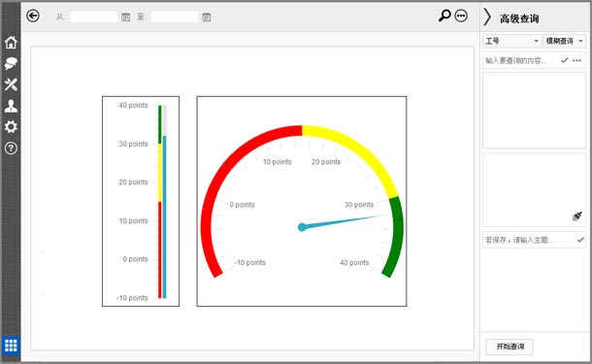This screenshot has height=364, width=592.
Task: Confirm save subject with checkmark
Action: click(x=580, y=240)
